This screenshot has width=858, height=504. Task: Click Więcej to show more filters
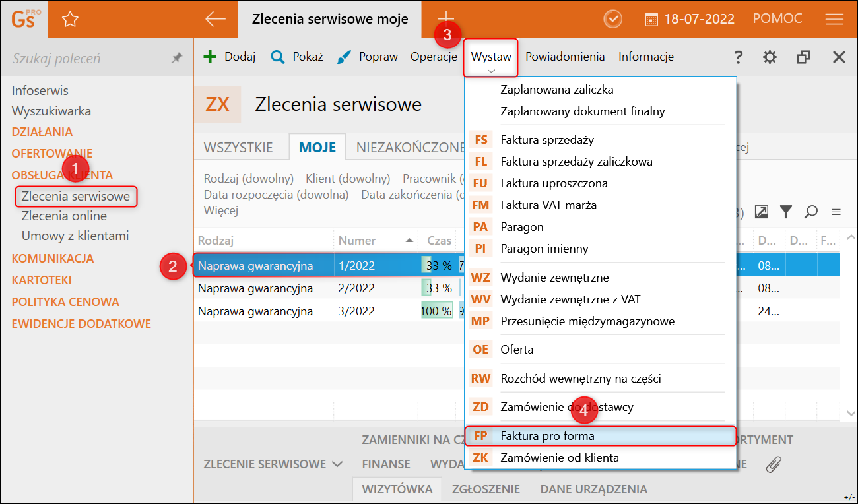(221, 210)
